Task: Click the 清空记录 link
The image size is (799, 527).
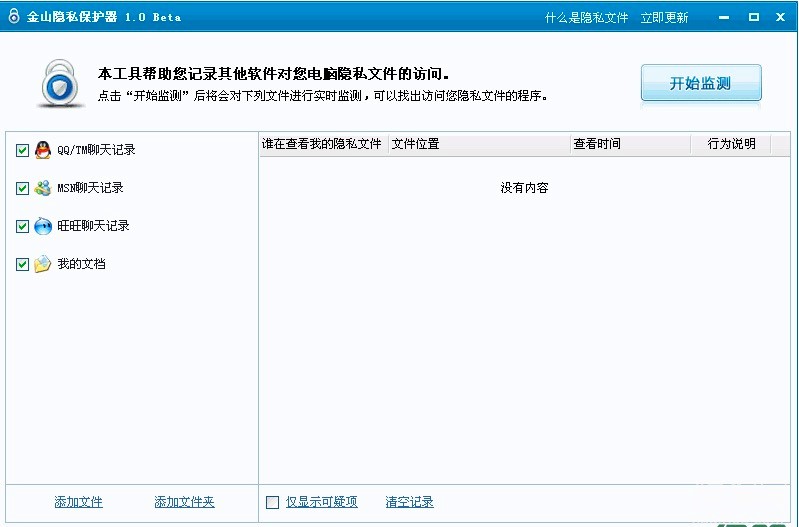Action: (409, 502)
